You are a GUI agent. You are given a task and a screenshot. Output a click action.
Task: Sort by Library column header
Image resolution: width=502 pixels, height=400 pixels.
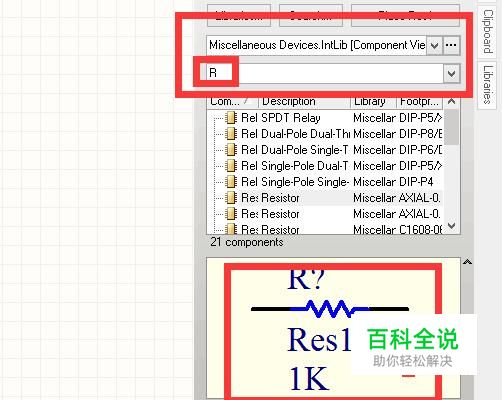tap(373, 101)
